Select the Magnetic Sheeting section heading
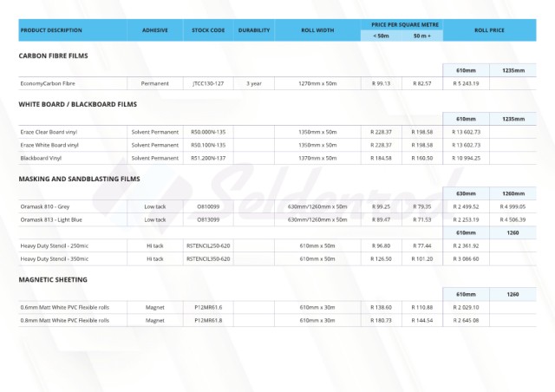 pyautogui.click(x=53, y=280)
